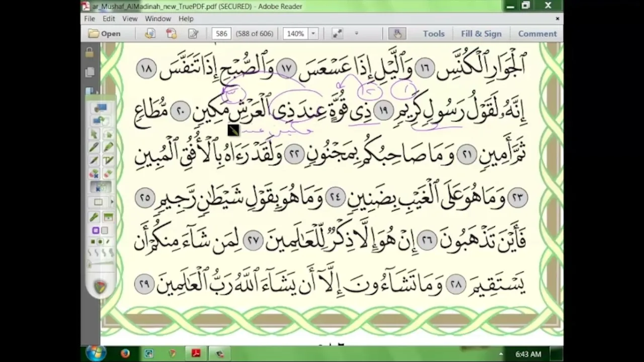Select the black pen tool in palette
The width and height of the screenshot is (644, 362).
pos(94,147)
